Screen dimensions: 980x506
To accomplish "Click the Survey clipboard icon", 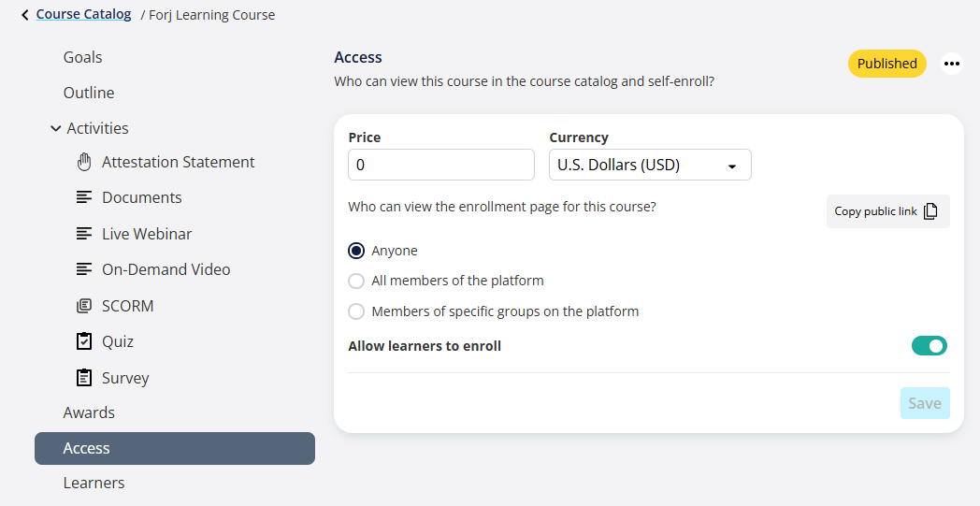I will (x=84, y=378).
